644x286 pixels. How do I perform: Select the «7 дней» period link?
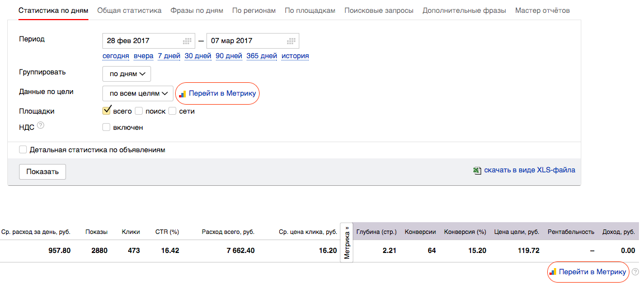[169, 56]
